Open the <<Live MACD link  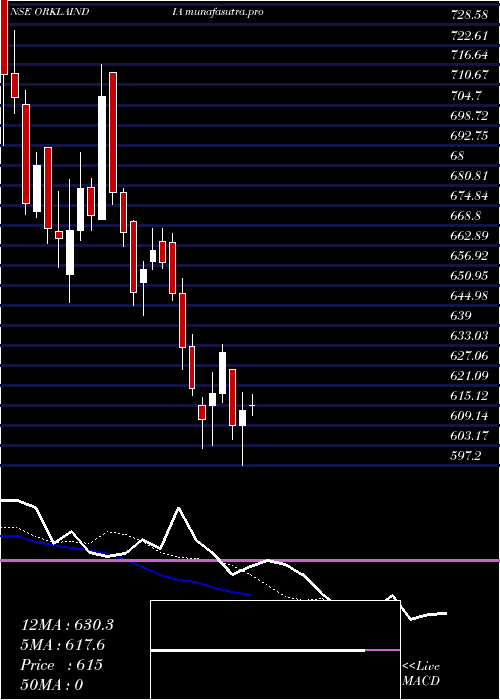pyautogui.click(x=421, y=673)
